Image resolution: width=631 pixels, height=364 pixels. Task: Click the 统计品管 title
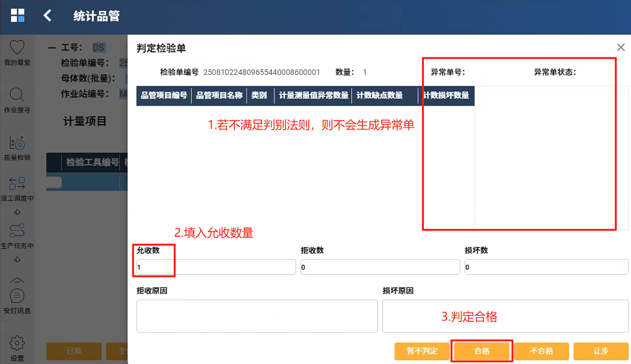click(x=97, y=16)
